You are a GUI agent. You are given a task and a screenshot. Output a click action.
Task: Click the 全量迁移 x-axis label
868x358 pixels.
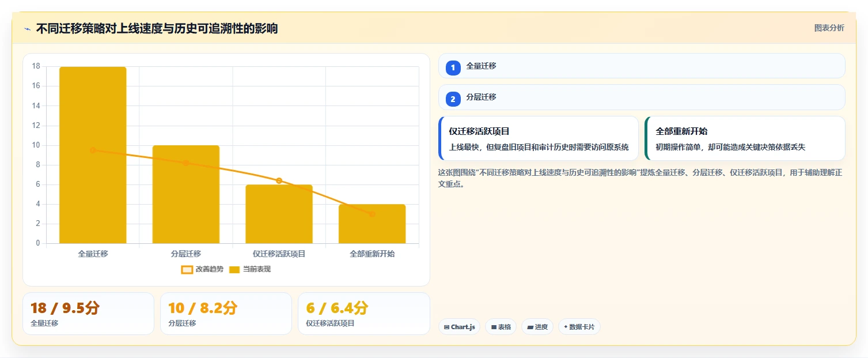tap(93, 254)
